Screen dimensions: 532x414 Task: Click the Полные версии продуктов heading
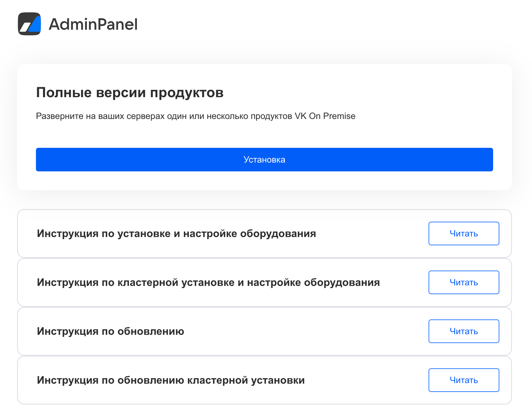[130, 92]
